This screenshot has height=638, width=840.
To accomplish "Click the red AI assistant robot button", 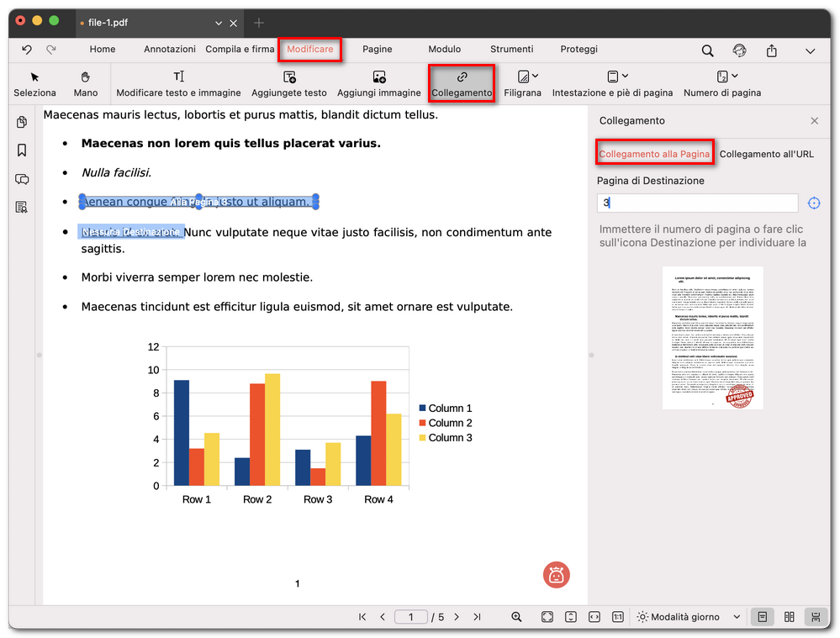I will point(556,575).
